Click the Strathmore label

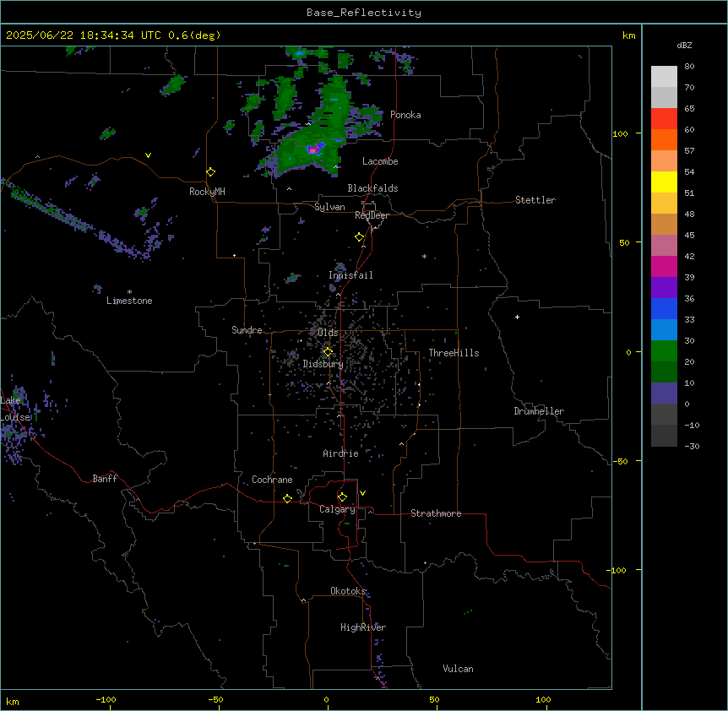click(436, 513)
